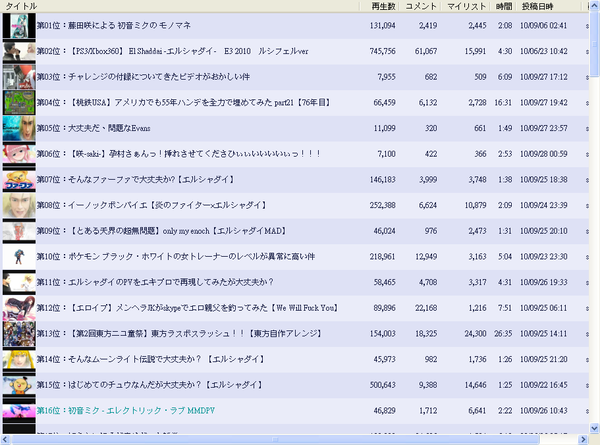Select title 第13位 東方ラスボスラッシュ

click(179, 333)
